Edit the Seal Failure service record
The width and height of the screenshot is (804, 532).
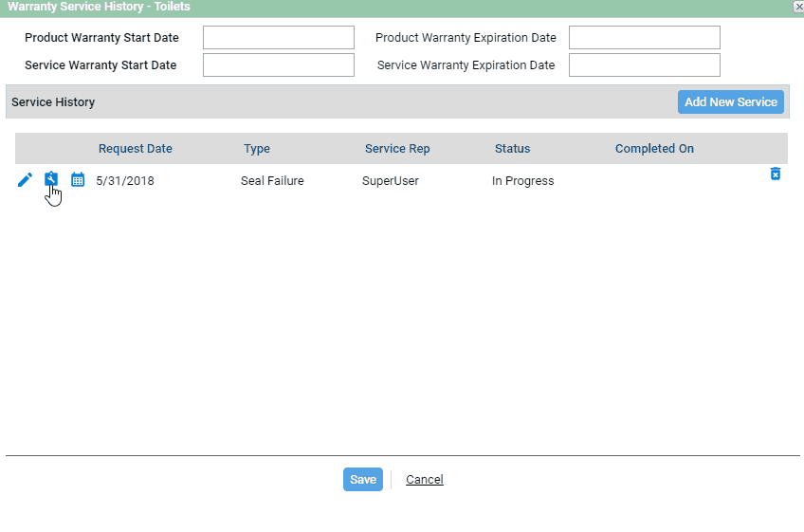click(x=25, y=180)
